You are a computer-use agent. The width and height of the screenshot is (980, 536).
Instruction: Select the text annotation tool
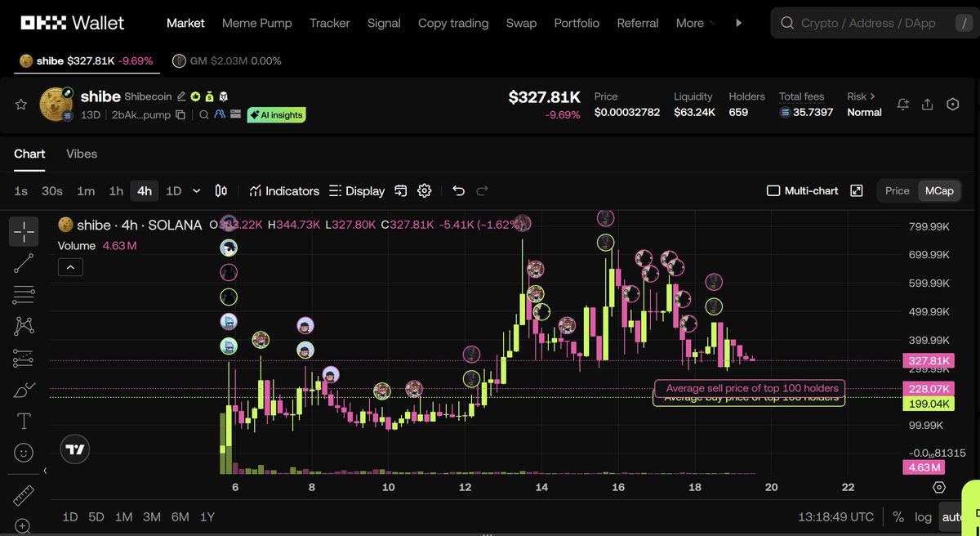[24, 422]
